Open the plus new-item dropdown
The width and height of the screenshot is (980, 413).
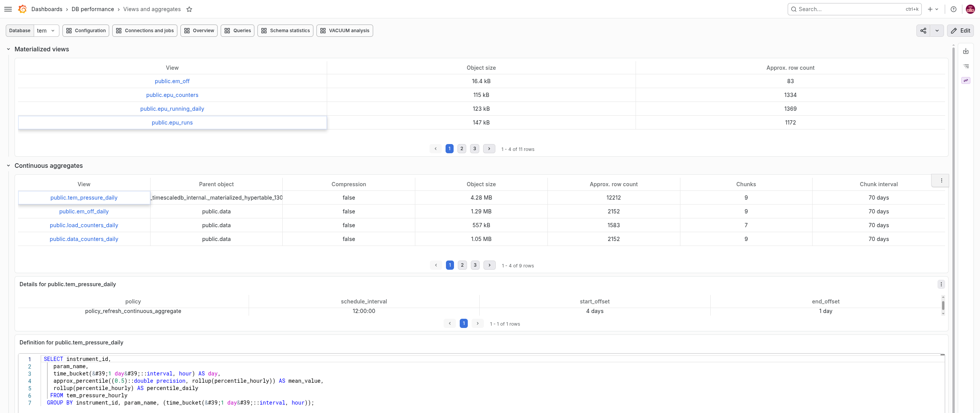(933, 9)
